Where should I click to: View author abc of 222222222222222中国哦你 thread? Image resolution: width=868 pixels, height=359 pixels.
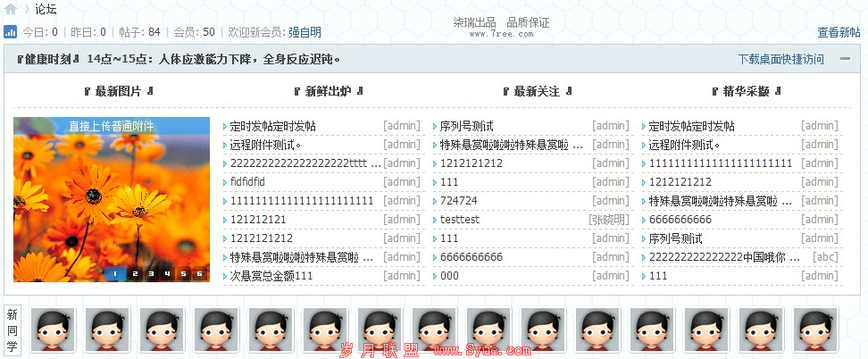[x=825, y=257]
